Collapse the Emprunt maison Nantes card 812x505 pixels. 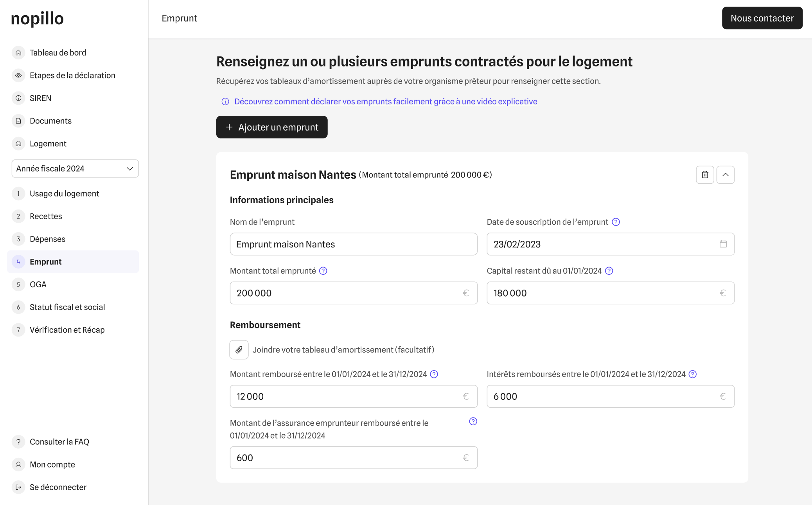point(725,175)
